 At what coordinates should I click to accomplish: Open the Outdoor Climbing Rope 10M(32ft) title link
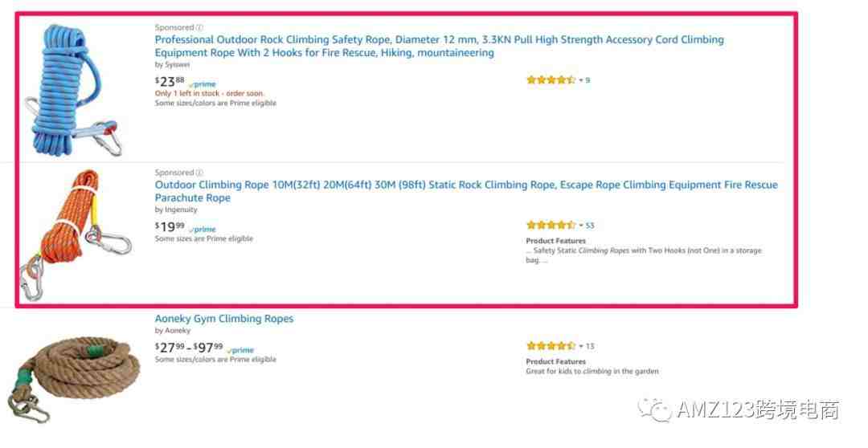pos(466,191)
